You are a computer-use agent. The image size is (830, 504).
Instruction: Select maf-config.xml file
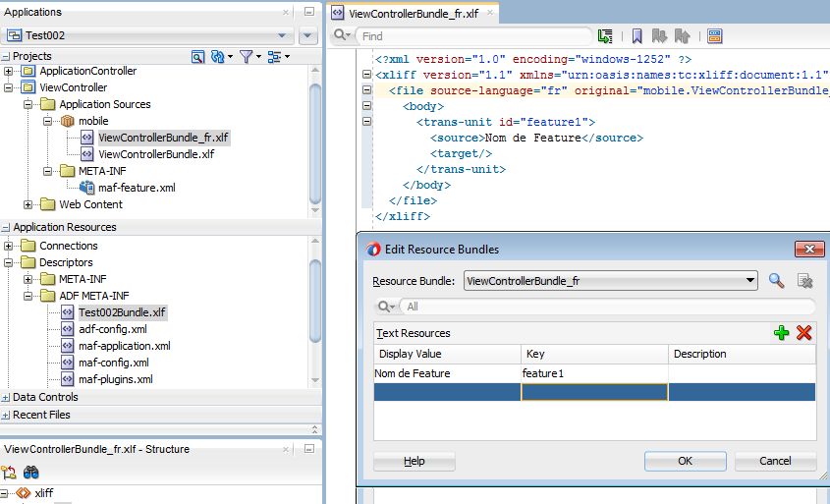(114, 363)
